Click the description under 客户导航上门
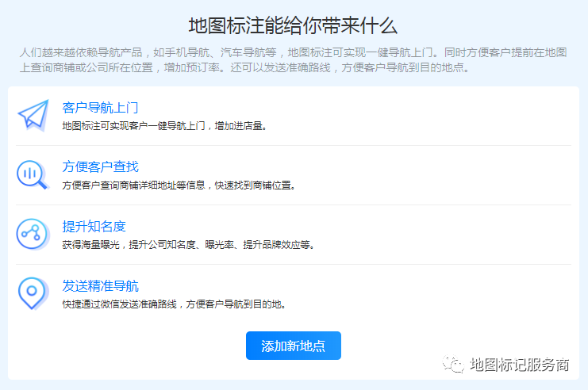This screenshot has width=588, height=390. pyautogui.click(x=163, y=125)
